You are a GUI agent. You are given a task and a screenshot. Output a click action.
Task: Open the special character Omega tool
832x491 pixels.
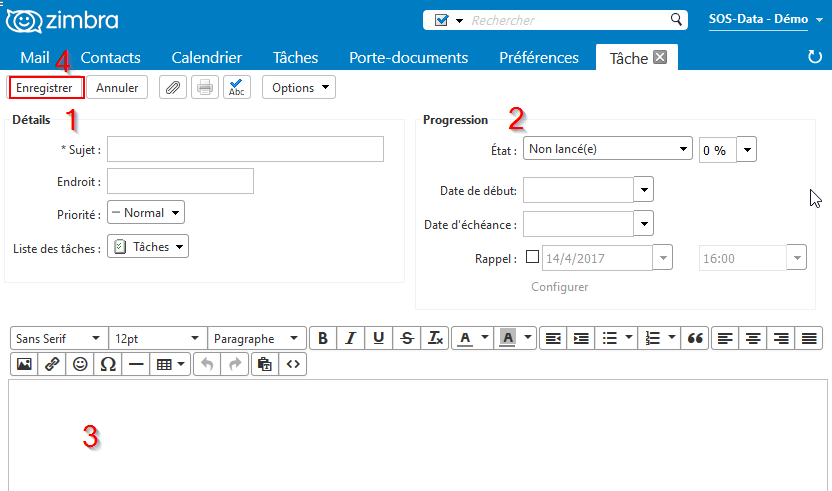coord(108,365)
